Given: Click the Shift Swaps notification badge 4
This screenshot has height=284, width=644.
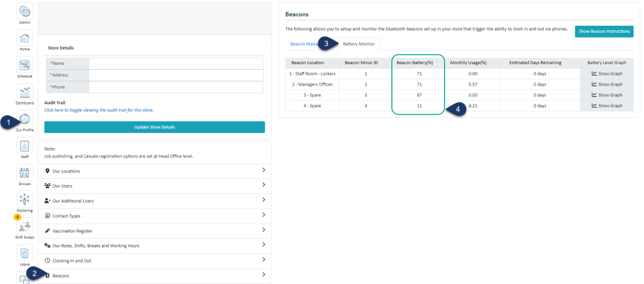Looking at the screenshot, I should click(x=18, y=217).
